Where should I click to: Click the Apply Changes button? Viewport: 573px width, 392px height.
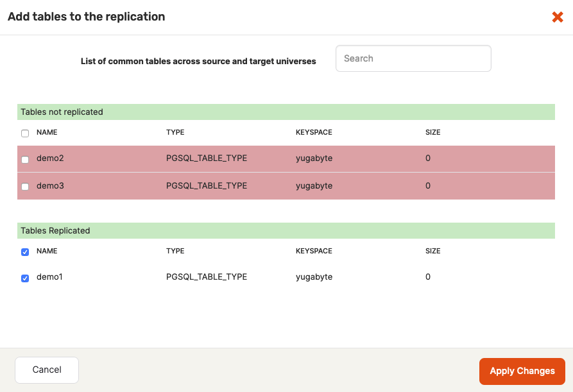click(522, 371)
